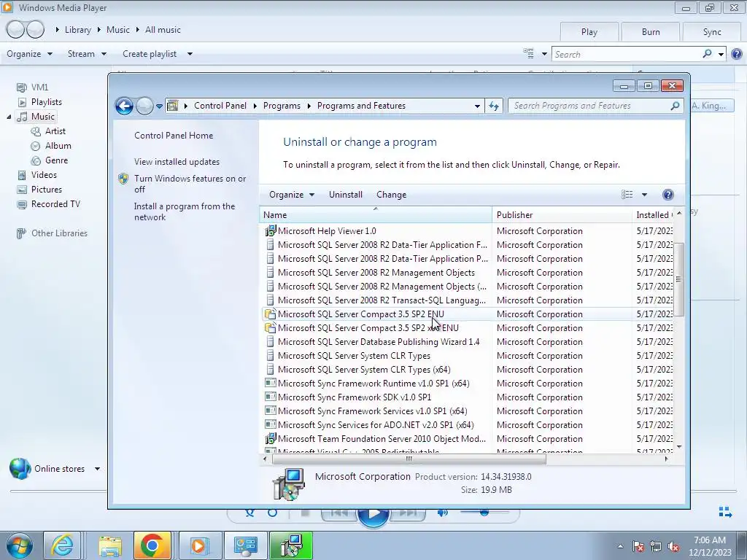The height and width of the screenshot is (560, 747).
Task: Sort the list by Publisher column
Action: (x=562, y=215)
